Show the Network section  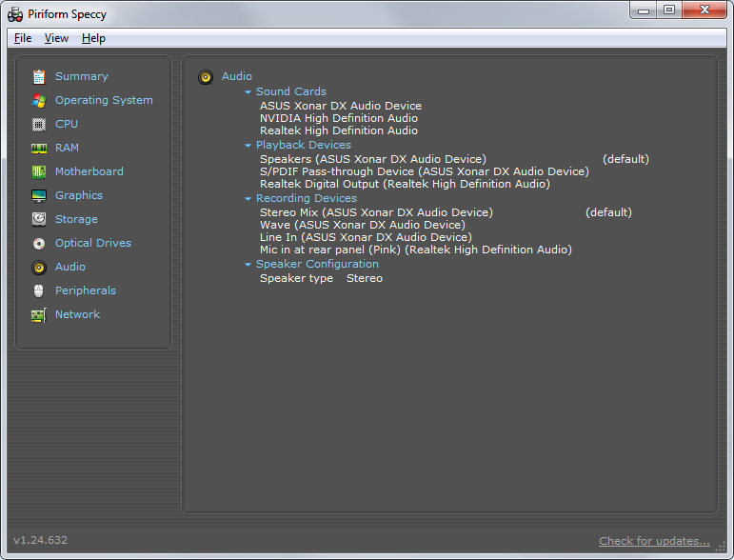pos(78,314)
